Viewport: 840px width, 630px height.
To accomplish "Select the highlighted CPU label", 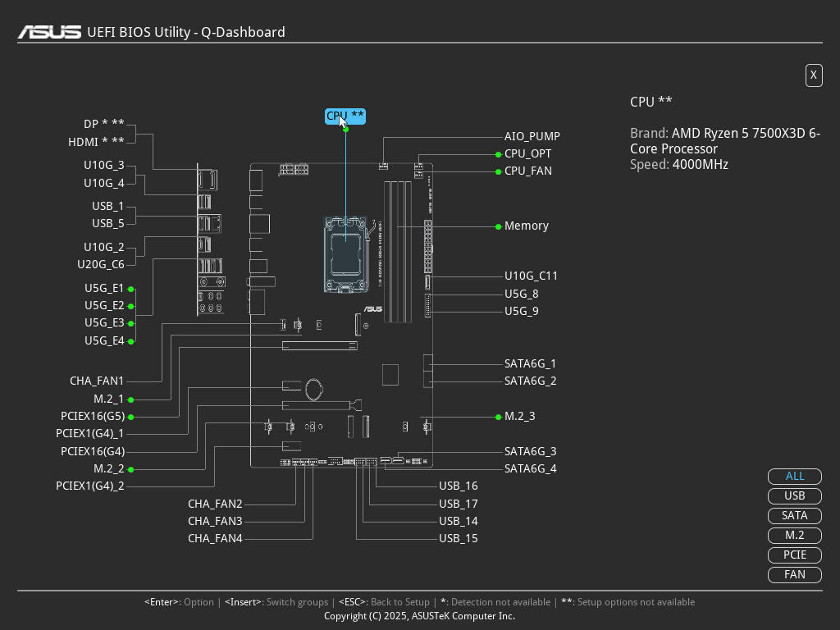I will tap(345, 116).
